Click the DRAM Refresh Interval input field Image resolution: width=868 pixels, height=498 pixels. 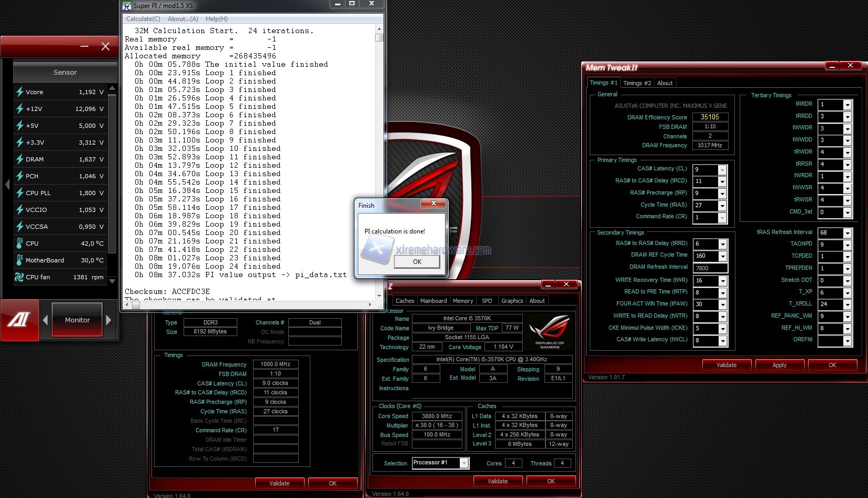coord(710,268)
